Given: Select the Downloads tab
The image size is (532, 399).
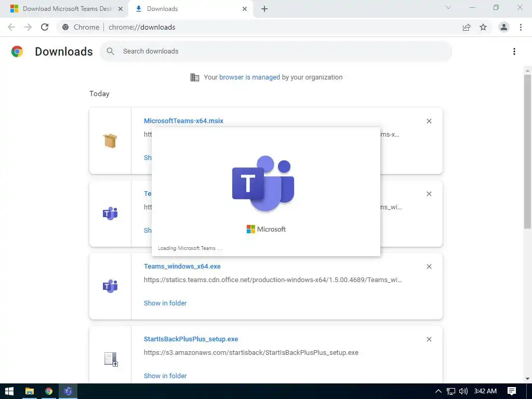Looking at the screenshot, I should [190, 9].
